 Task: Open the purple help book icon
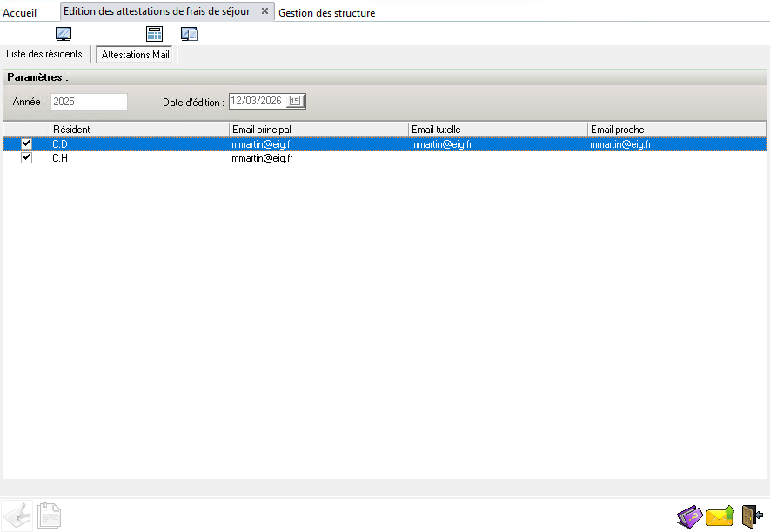click(x=689, y=516)
